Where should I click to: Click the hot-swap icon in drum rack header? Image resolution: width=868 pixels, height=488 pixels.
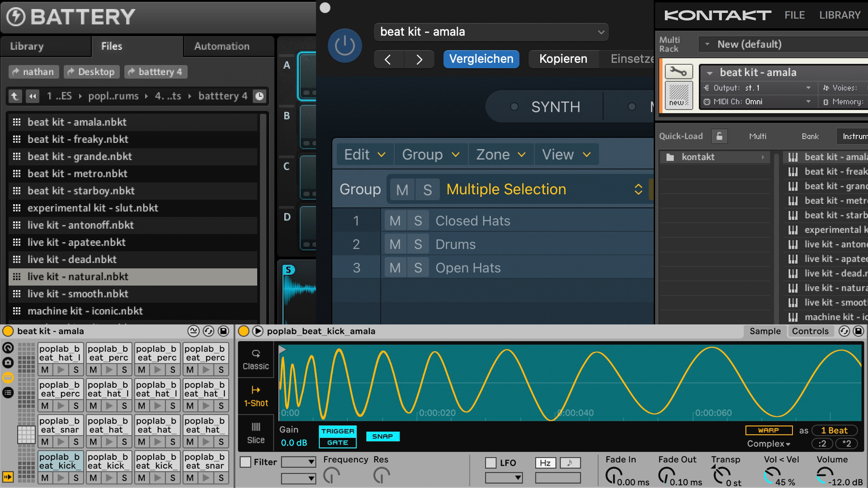[x=208, y=331]
